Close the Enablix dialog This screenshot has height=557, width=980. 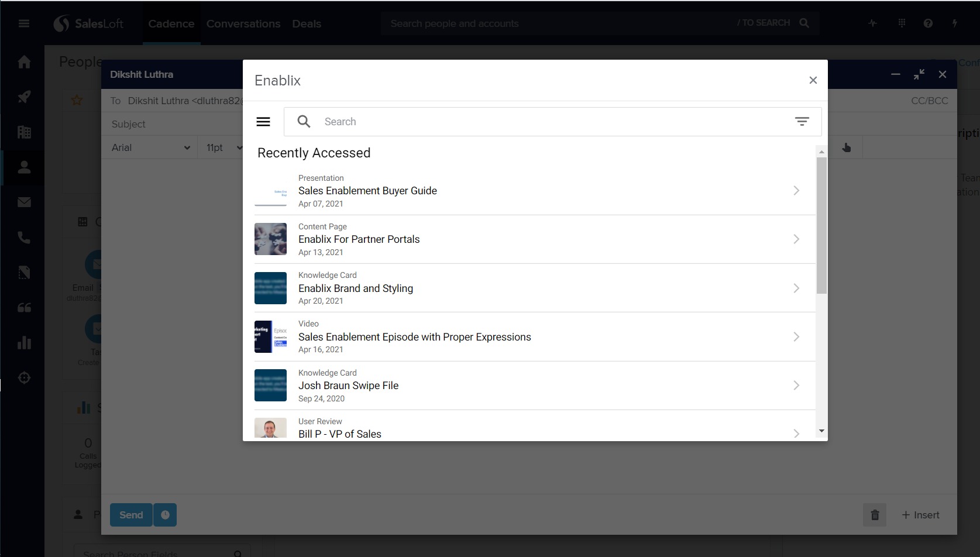pos(813,81)
